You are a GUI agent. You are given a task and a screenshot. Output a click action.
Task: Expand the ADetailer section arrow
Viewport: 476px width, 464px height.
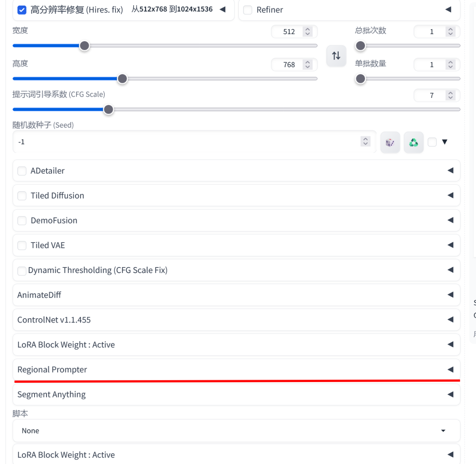[450, 170]
